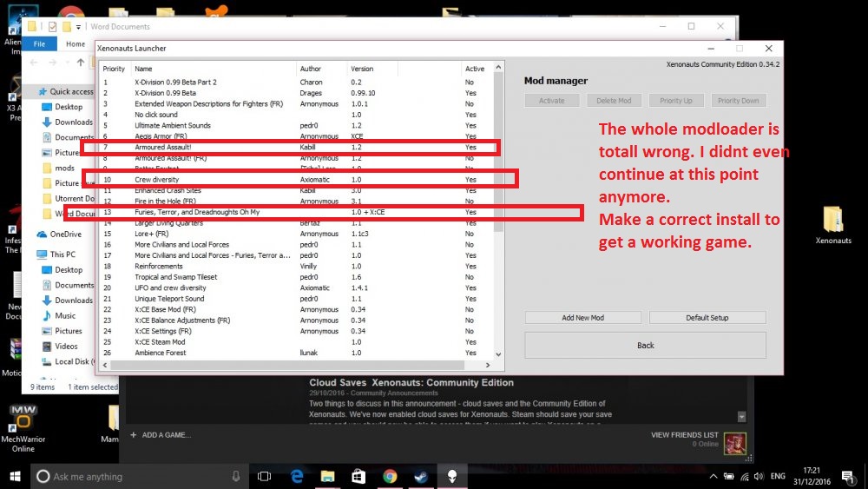This screenshot has width=868, height=489.
Task: Open the File tab in File Explorer
Action: (x=39, y=43)
